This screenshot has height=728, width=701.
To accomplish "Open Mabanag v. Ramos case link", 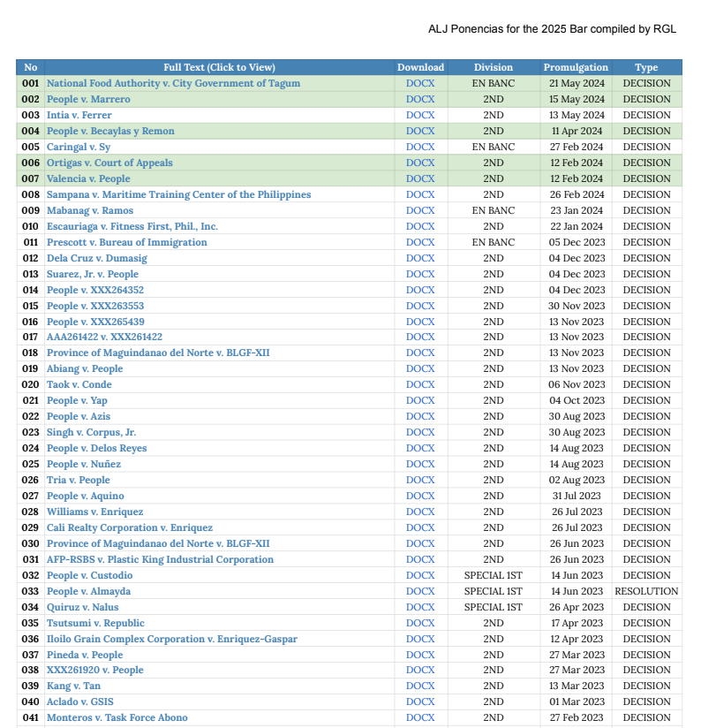I will point(89,210).
